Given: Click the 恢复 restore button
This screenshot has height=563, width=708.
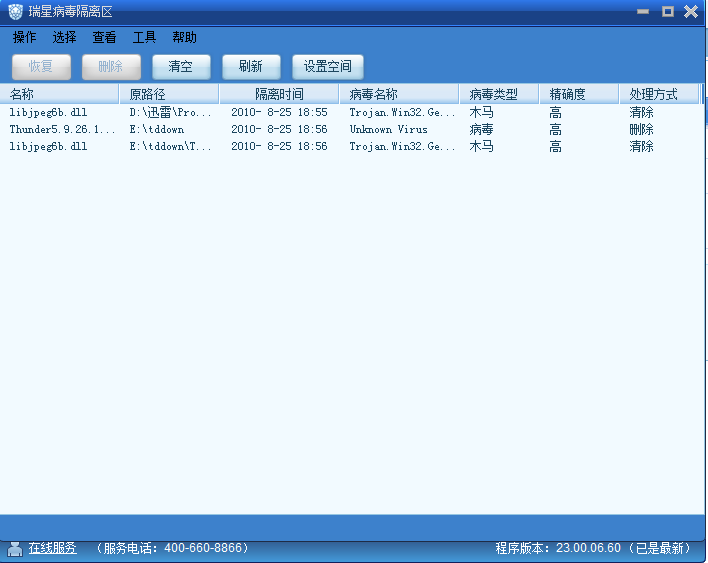Looking at the screenshot, I should pos(41,66).
